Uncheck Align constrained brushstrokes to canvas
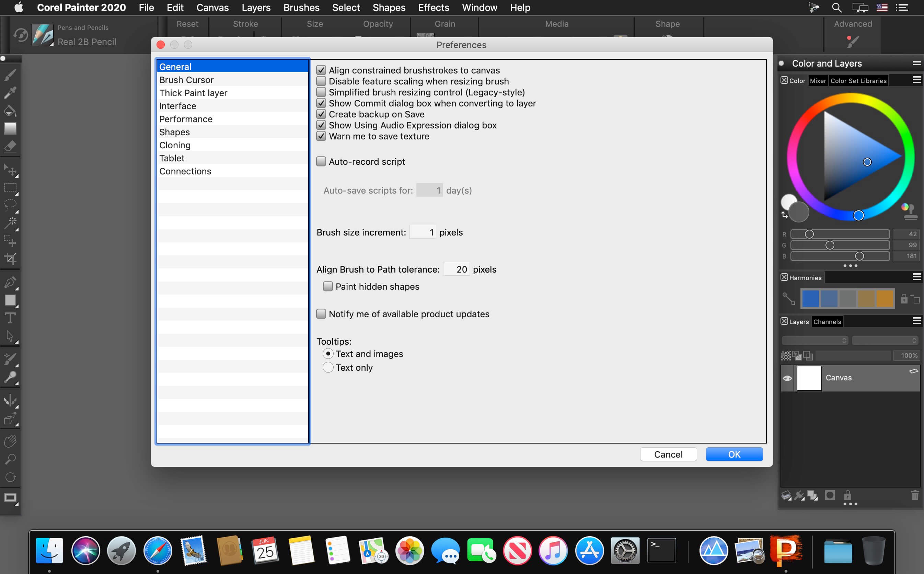 pos(321,70)
